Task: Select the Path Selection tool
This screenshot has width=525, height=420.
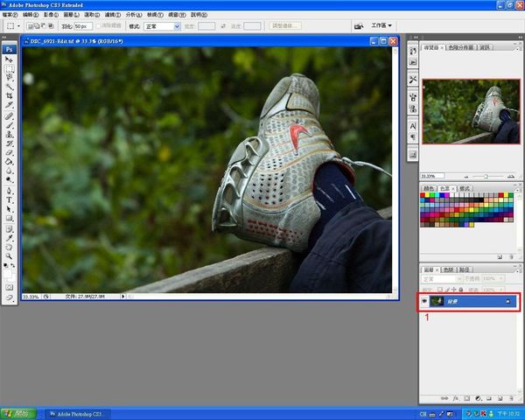Action: coord(9,209)
